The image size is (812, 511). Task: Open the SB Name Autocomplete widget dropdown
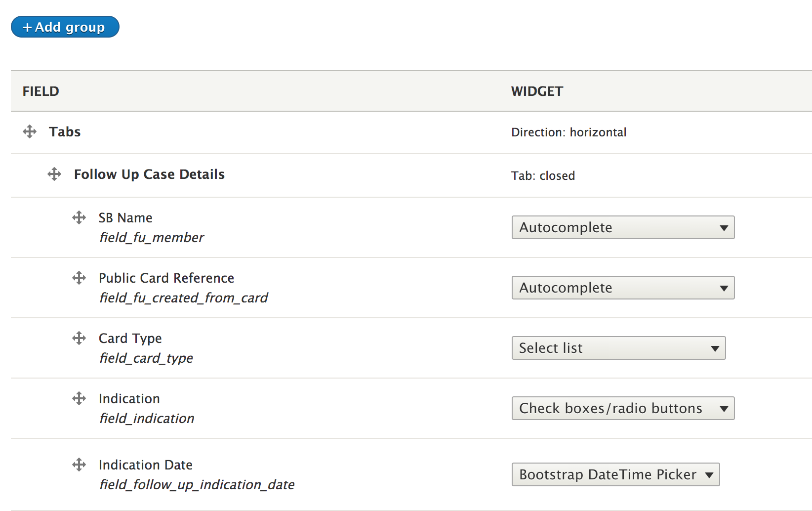click(x=623, y=227)
